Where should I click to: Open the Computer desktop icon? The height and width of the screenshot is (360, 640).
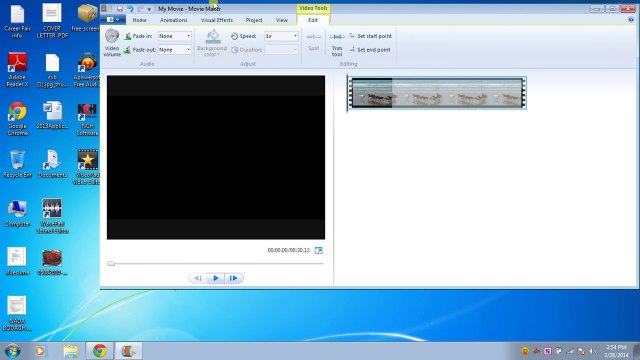coord(17,213)
